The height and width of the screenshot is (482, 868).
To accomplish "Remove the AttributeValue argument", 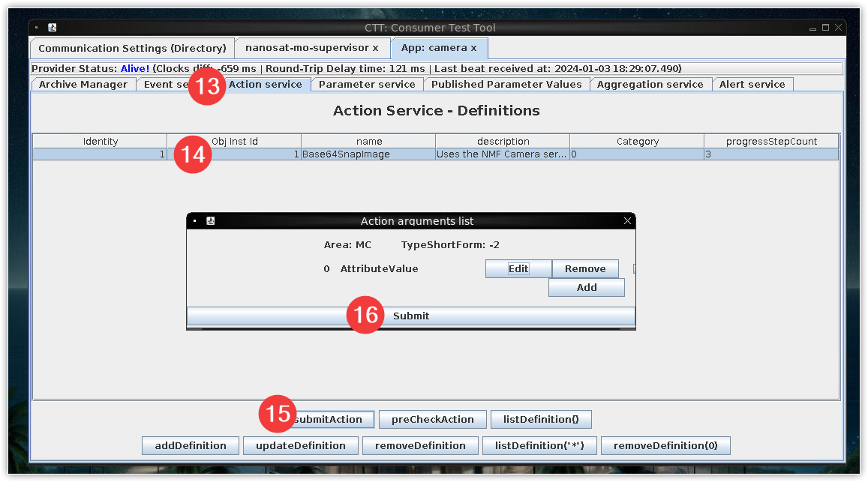I will [x=584, y=269].
